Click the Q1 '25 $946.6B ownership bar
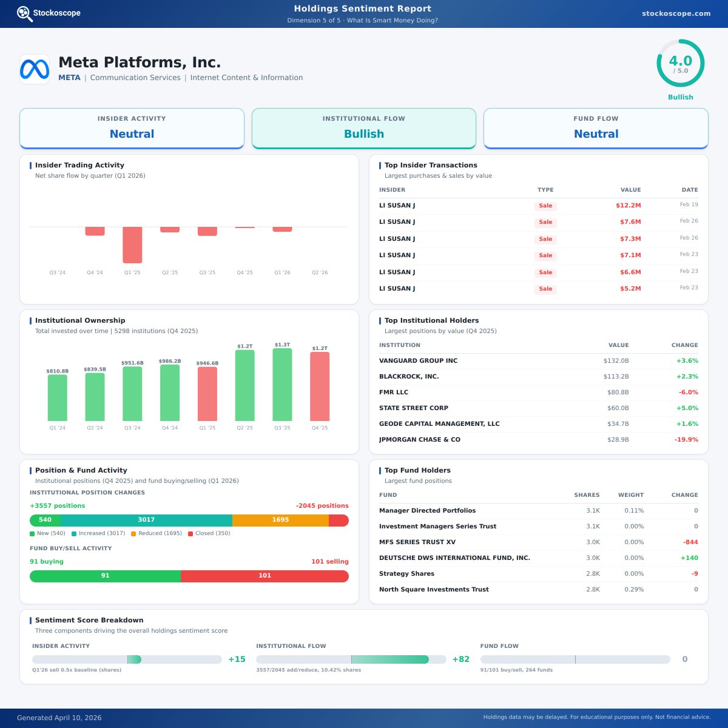Viewport: 728px width, 728px height. 207,394
